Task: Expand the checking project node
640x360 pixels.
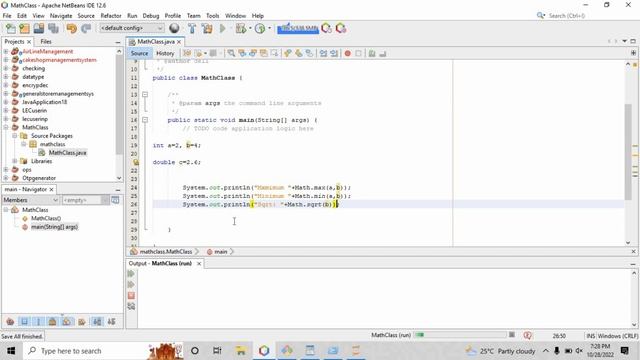Action: (6, 68)
